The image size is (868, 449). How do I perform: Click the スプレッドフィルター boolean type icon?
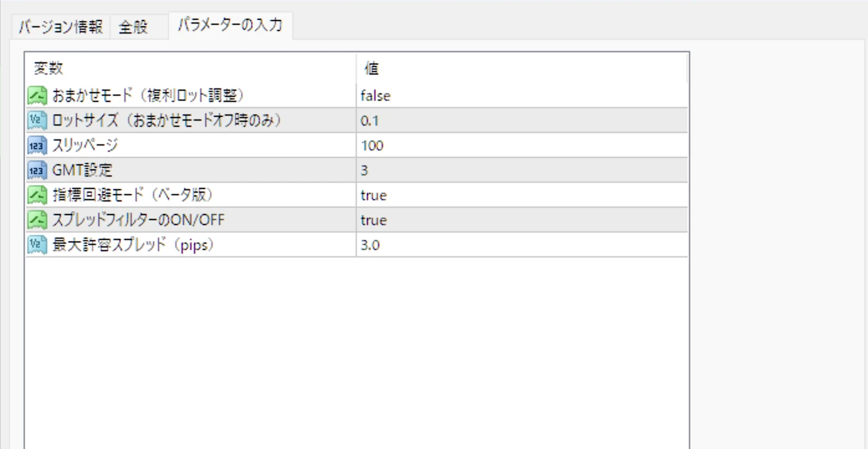click(x=37, y=220)
